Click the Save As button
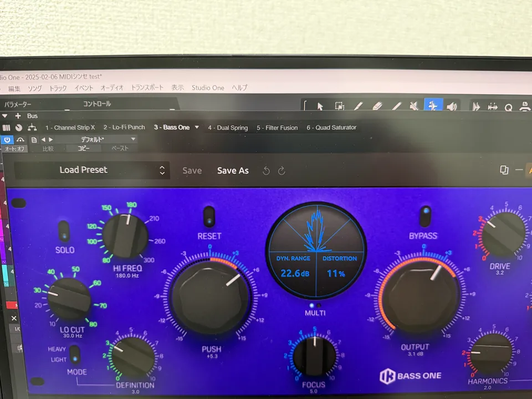Screen dimensions: 532x399 [233, 171]
